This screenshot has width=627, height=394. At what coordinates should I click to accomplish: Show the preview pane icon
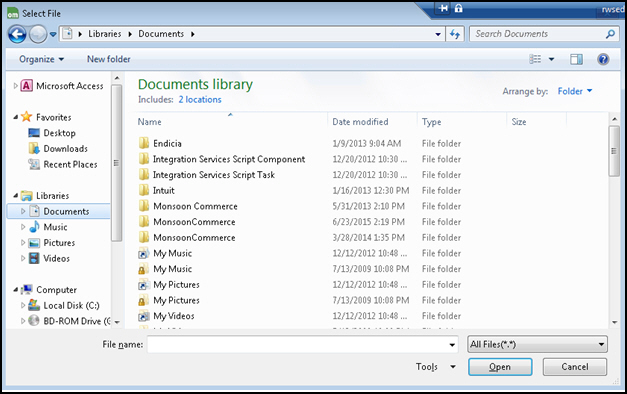[x=576, y=60]
